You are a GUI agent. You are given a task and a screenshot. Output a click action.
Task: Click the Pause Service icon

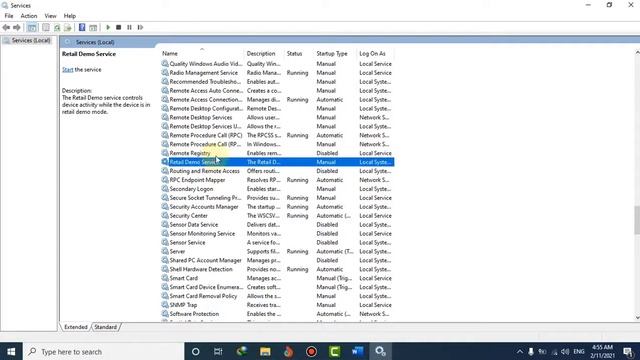coord(129,27)
